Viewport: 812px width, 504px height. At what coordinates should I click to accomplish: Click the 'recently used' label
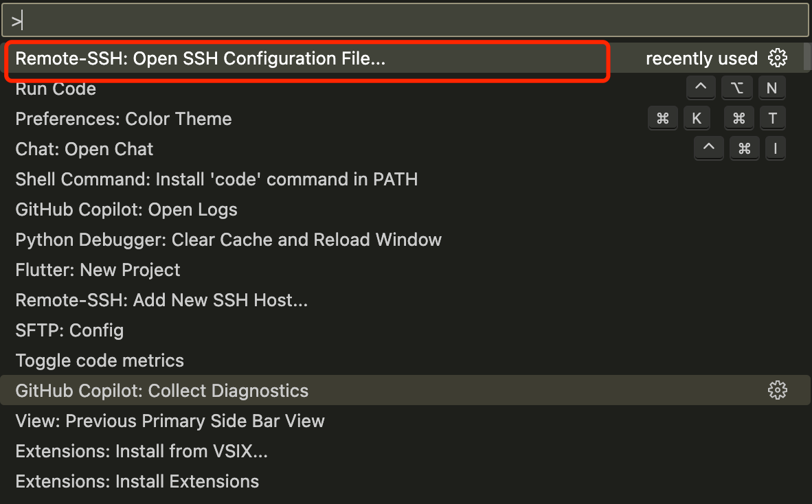[701, 58]
